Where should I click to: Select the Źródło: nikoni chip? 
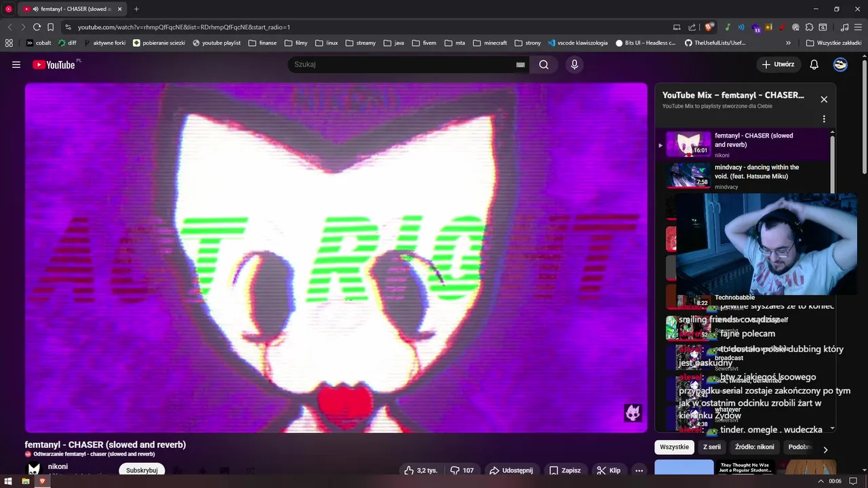click(x=754, y=447)
